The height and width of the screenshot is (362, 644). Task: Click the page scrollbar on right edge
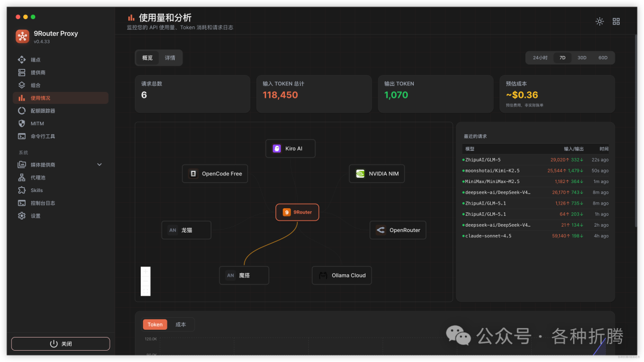coord(636,131)
